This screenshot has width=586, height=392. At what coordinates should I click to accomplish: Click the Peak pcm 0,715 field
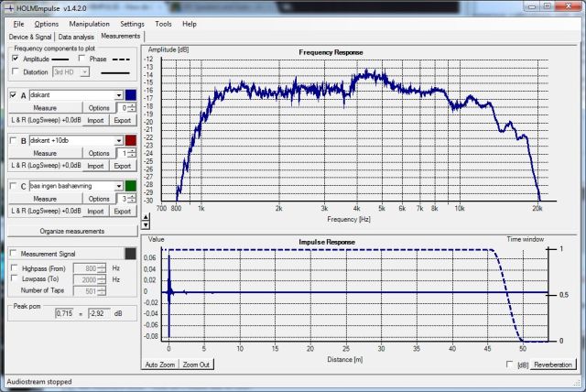pos(65,313)
